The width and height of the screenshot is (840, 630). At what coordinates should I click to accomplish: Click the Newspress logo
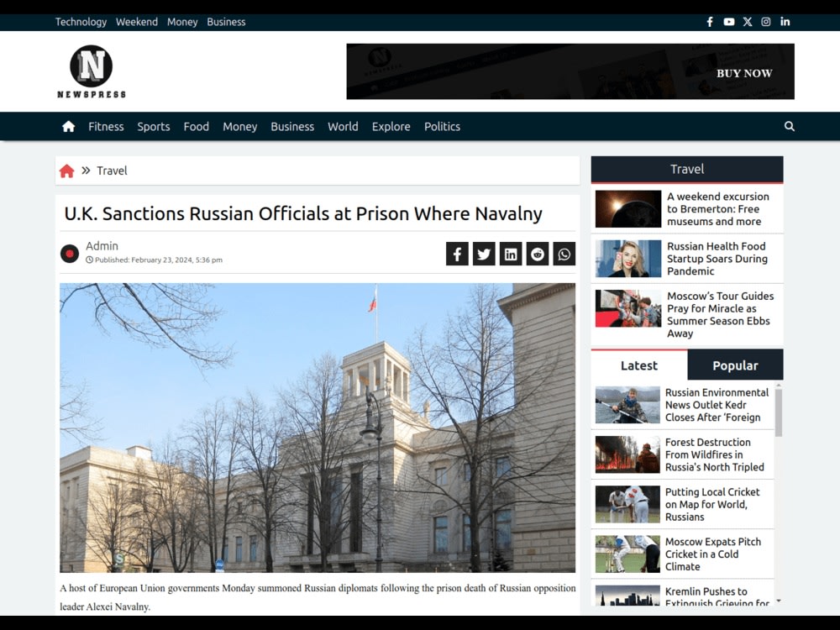[x=91, y=71]
